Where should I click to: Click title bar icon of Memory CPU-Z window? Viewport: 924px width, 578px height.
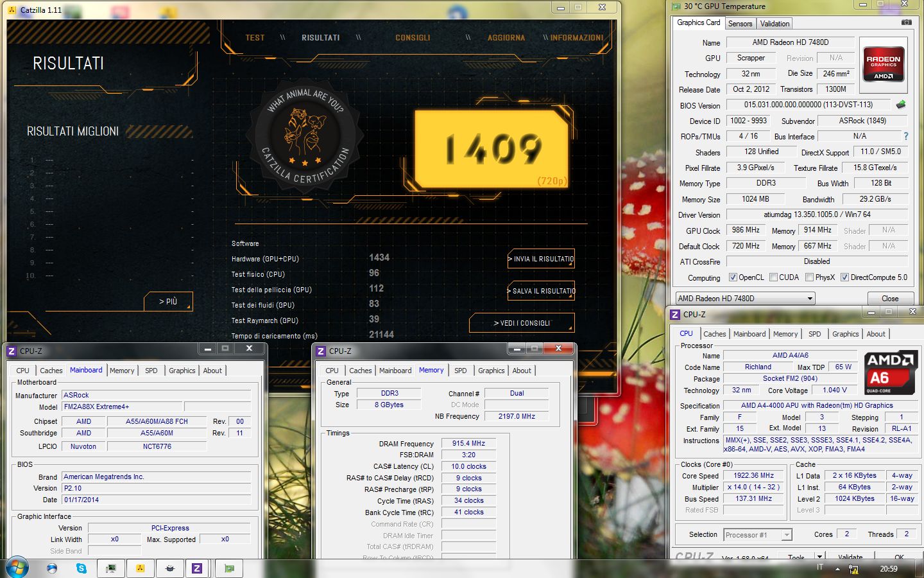tap(321, 351)
